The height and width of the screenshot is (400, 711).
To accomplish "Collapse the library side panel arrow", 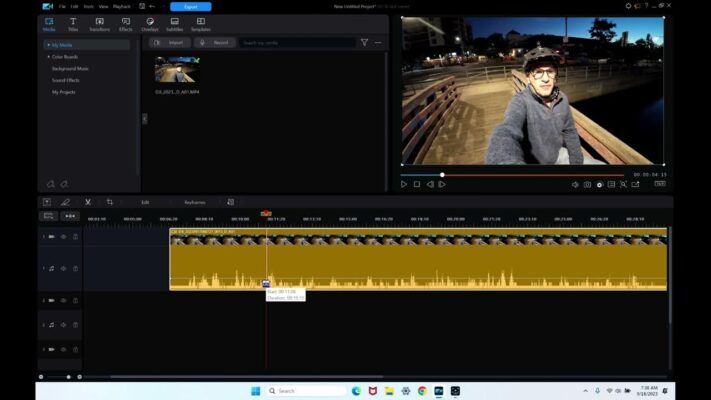I will (x=145, y=119).
